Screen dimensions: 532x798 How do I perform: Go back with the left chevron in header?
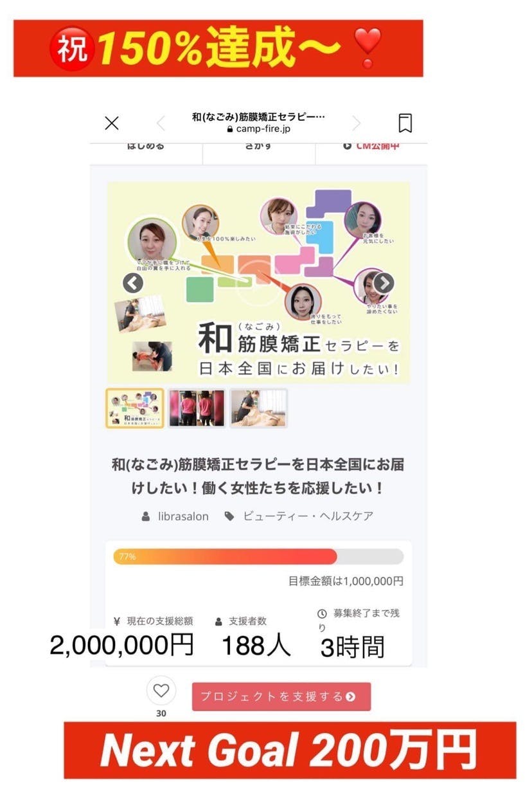[x=161, y=123]
